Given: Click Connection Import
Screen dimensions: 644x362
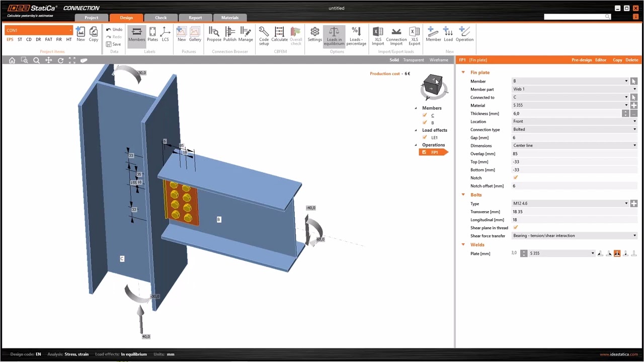Looking at the screenshot, I should tap(396, 36).
